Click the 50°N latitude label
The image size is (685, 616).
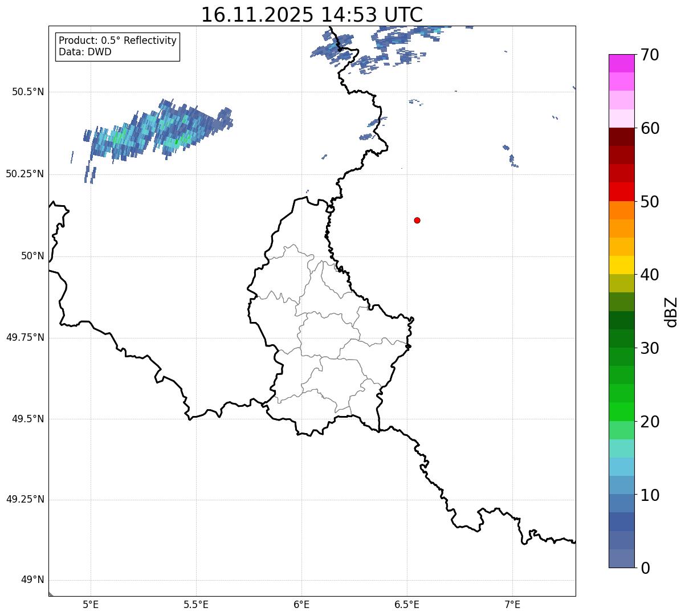tap(32, 256)
